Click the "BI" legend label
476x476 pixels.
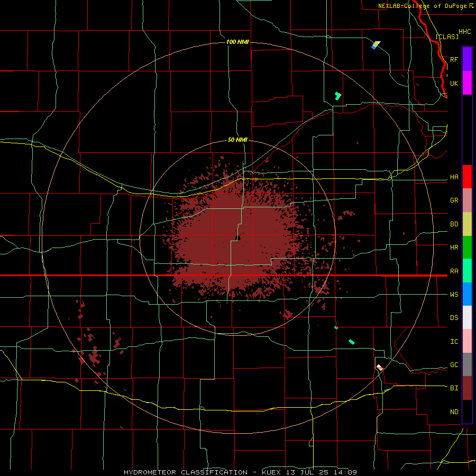pos(454,388)
